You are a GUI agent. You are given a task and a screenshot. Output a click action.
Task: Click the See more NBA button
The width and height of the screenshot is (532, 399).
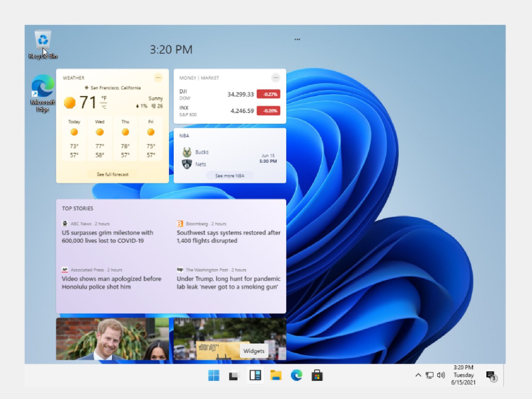(230, 176)
